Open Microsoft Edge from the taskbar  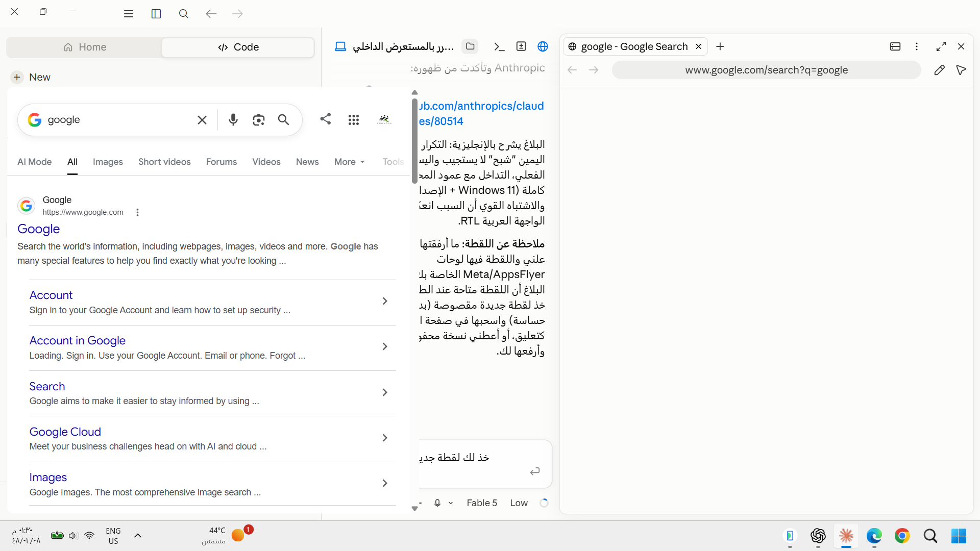tap(874, 536)
